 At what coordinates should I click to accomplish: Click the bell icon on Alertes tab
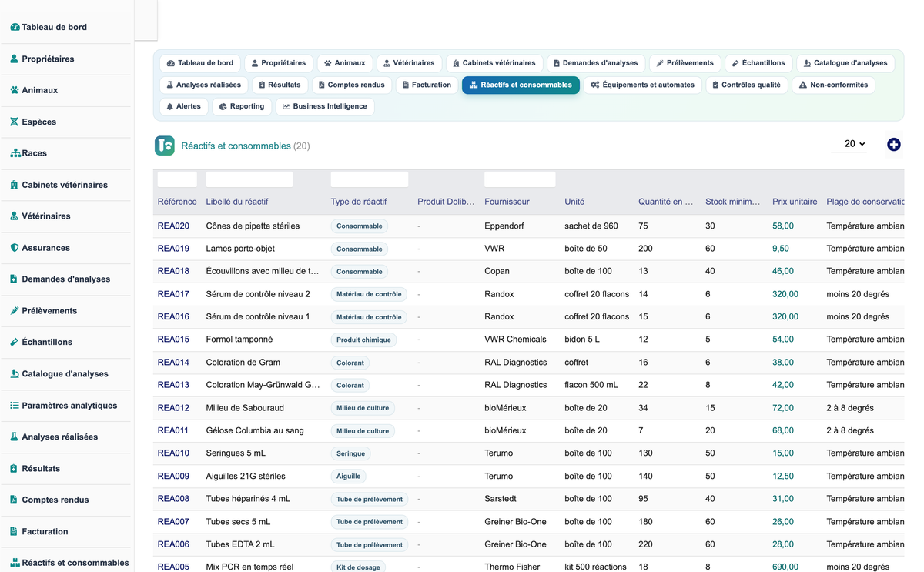[170, 107]
